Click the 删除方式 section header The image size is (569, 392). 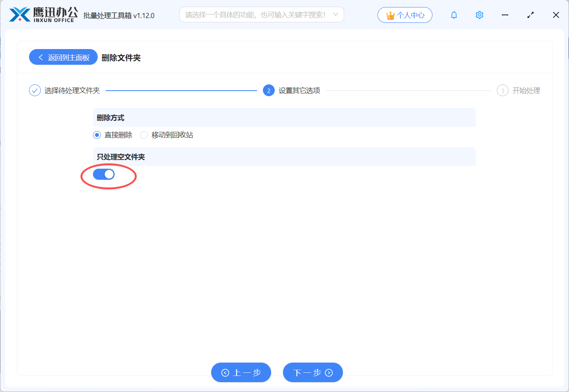pyautogui.click(x=111, y=118)
